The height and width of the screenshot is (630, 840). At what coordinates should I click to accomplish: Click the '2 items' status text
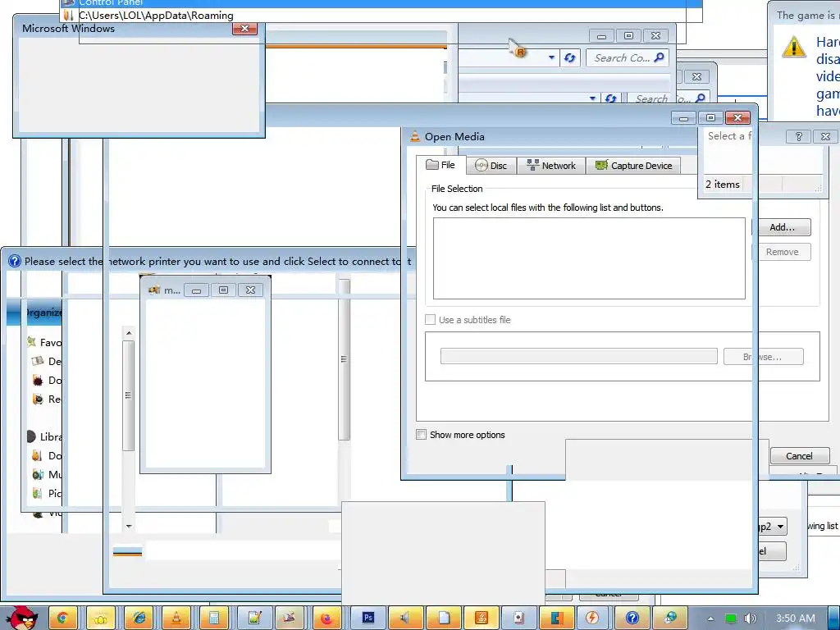point(722,184)
